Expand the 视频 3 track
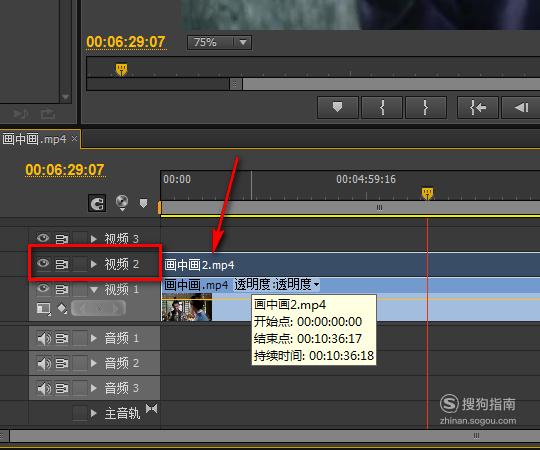 click(x=93, y=238)
